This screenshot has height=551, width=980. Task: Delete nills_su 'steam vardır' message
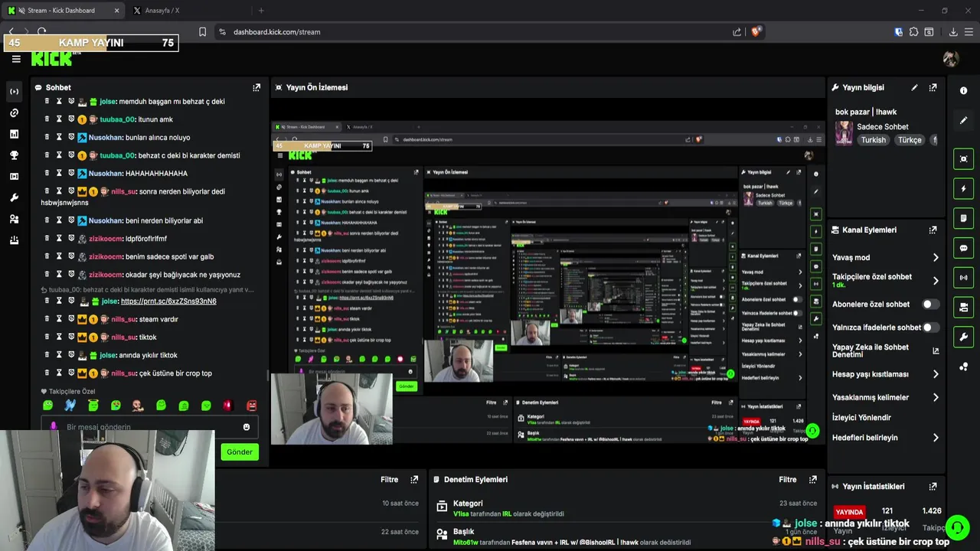tap(47, 318)
